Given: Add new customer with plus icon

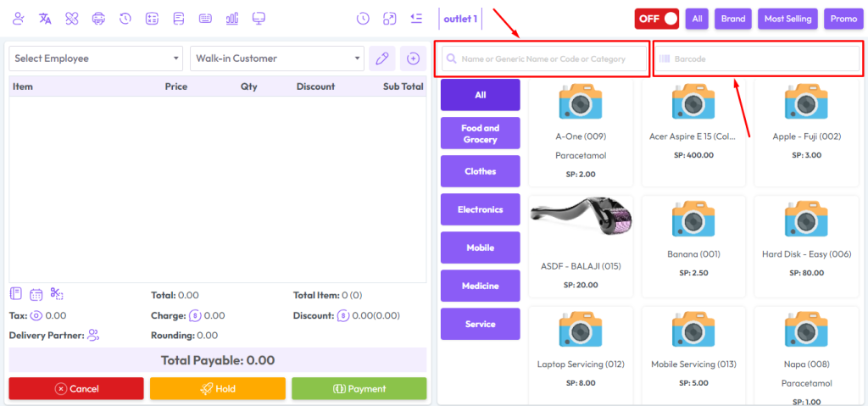Looking at the screenshot, I should click(413, 58).
